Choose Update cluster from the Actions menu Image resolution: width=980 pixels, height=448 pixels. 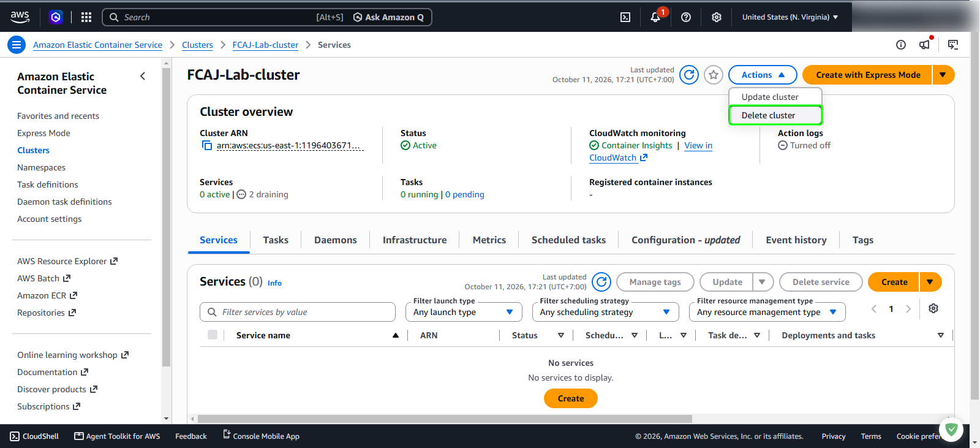coord(775,97)
